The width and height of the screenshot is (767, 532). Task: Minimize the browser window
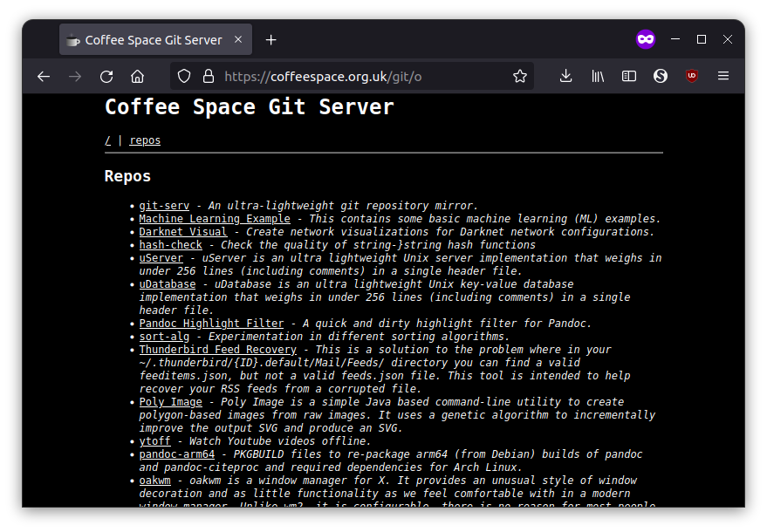[x=675, y=39]
